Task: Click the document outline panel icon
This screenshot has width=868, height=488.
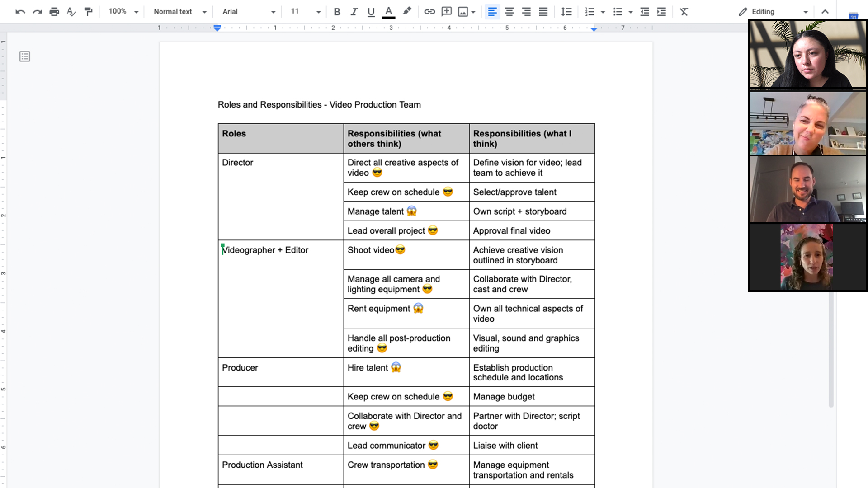Action: click(x=25, y=56)
